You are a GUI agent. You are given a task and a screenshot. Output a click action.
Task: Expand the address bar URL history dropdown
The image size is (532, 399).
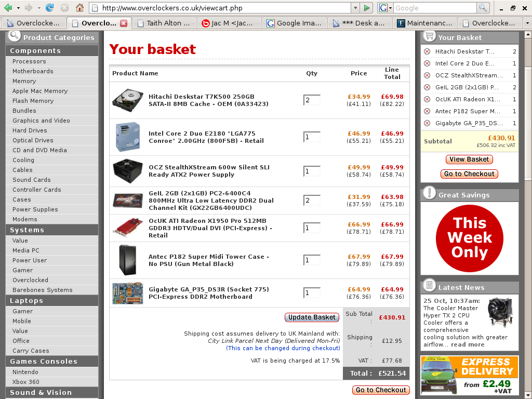click(x=355, y=8)
